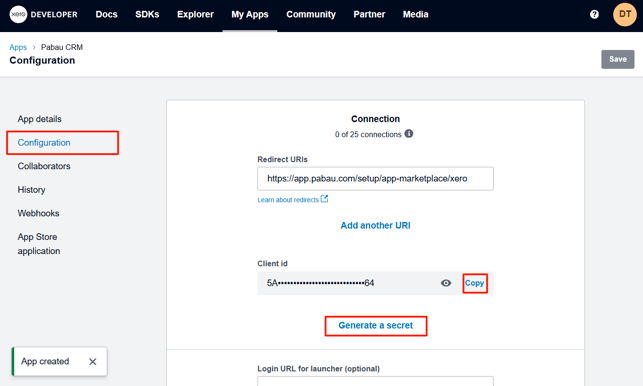This screenshot has width=643, height=386.
Task: Click the connections info icon
Action: click(x=409, y=134)
